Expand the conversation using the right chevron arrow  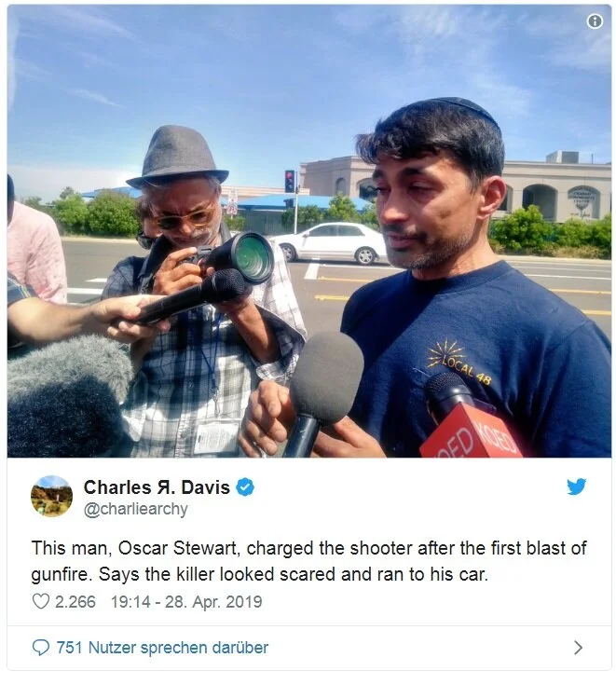pos(578,648)
